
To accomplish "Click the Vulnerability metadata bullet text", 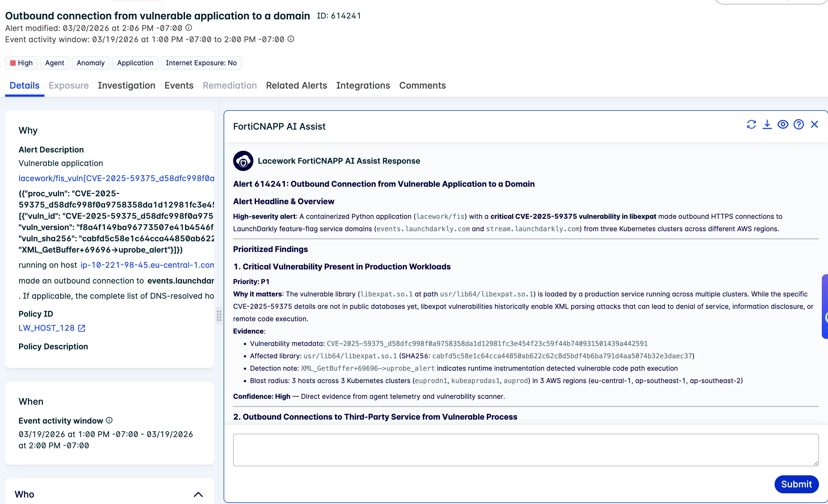I will pyautogui.click(x=449, y=343).
